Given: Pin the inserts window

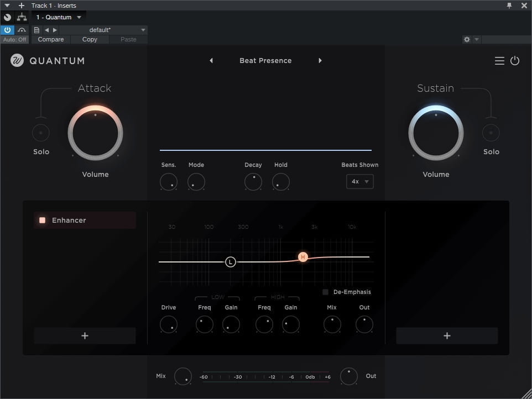Looking at the screenshot, I should pos(509,6).
